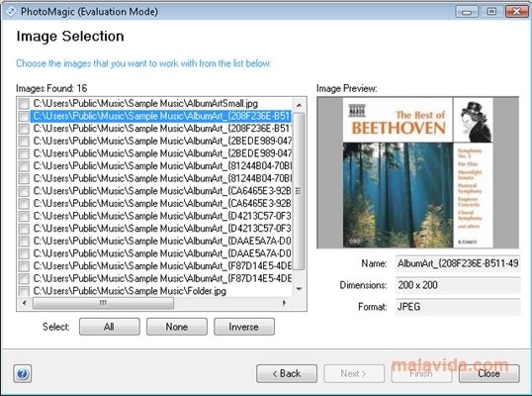Click the Beethoven album preview image

click(418, 172)
